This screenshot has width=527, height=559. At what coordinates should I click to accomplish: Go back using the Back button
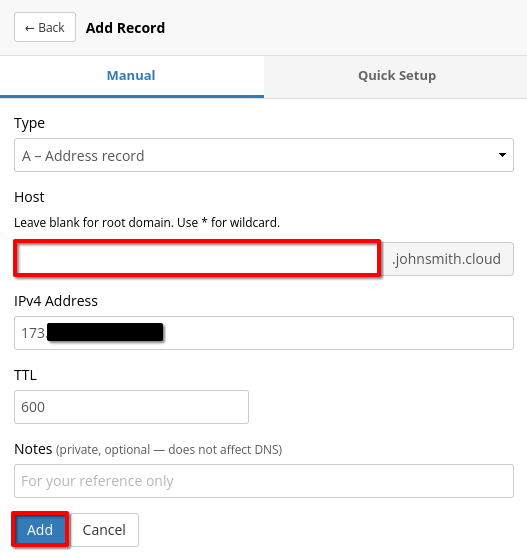[45, 27]
